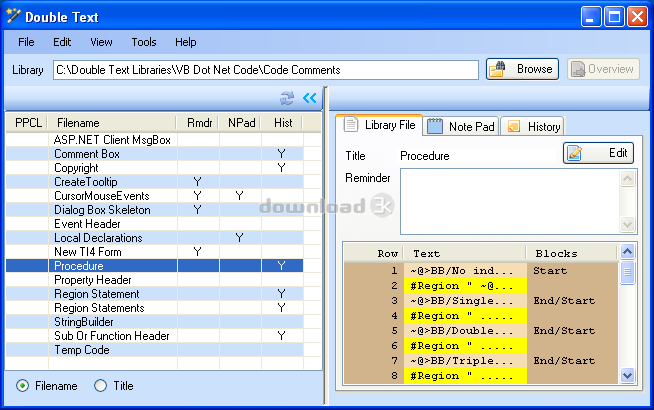
Task: Click the Y NPad cell for CursorMouseEvents
Action: [x=239, y=196]
